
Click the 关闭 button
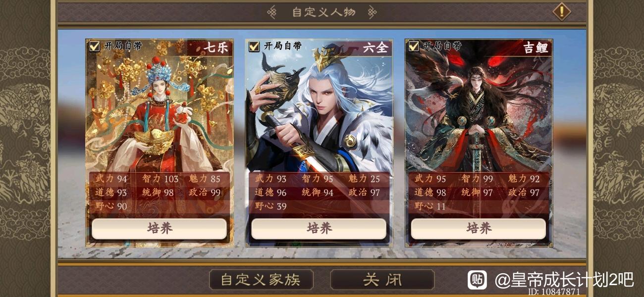point(382,280)
